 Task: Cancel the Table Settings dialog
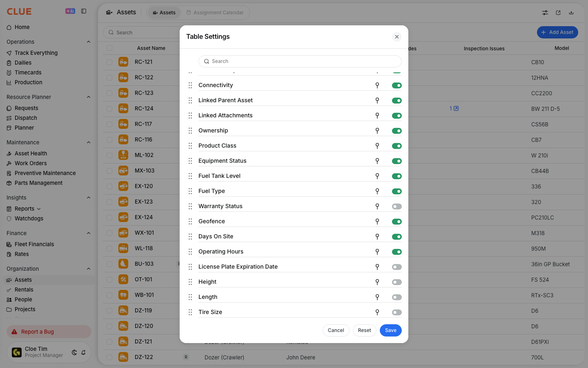click(x=336, y=330)
